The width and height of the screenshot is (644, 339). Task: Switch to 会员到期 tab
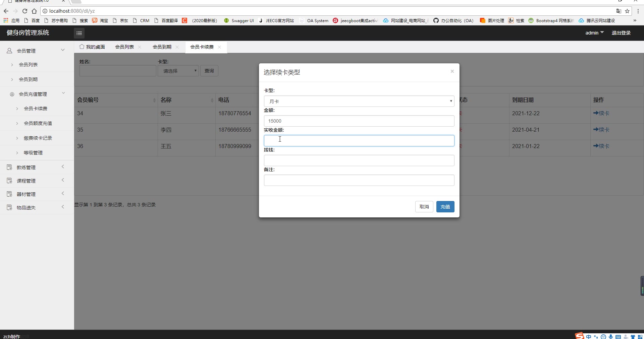[162, 47]
